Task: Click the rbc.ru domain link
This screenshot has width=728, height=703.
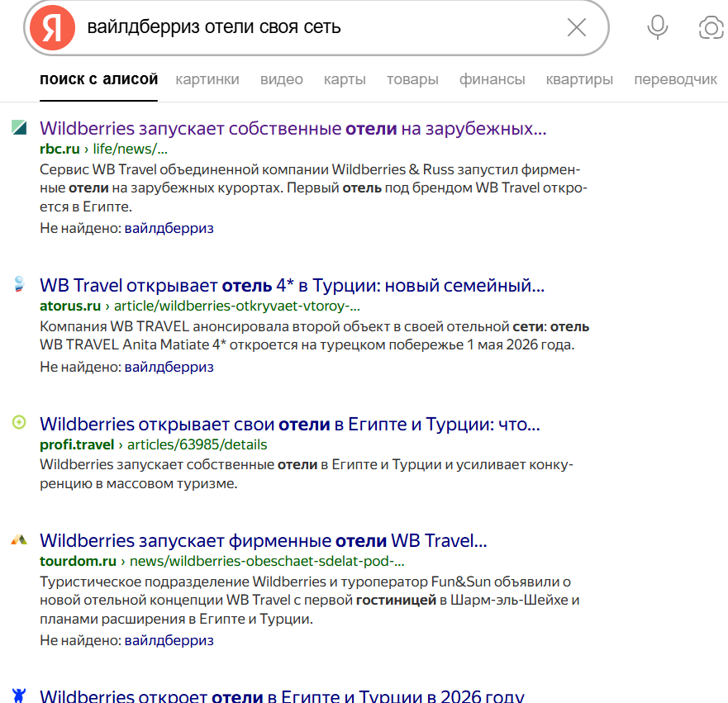Action: (x=59, y=149)
